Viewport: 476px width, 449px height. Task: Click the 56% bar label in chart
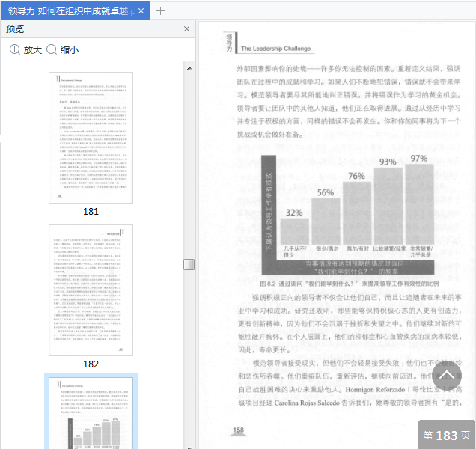point(326,192)
